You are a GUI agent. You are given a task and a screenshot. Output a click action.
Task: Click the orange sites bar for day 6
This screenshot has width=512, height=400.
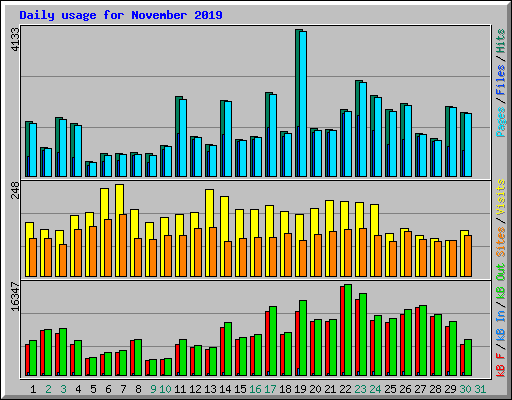coord(108,248)
